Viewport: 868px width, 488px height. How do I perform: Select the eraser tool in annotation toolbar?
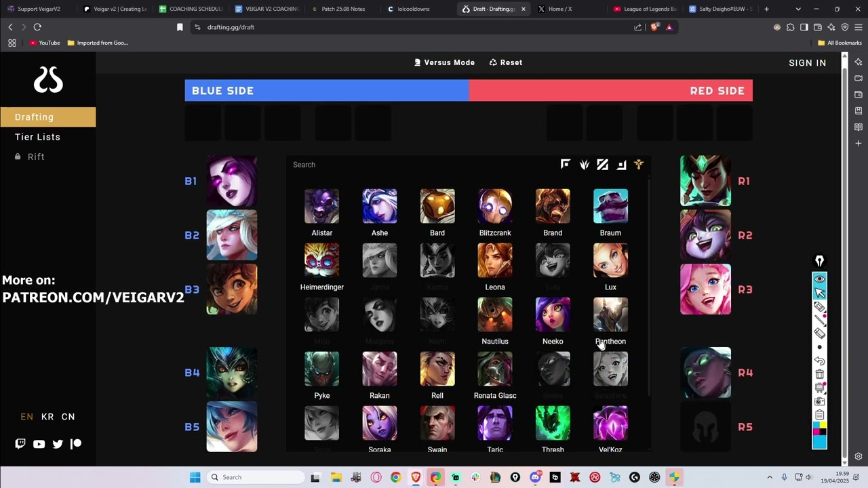819,333
